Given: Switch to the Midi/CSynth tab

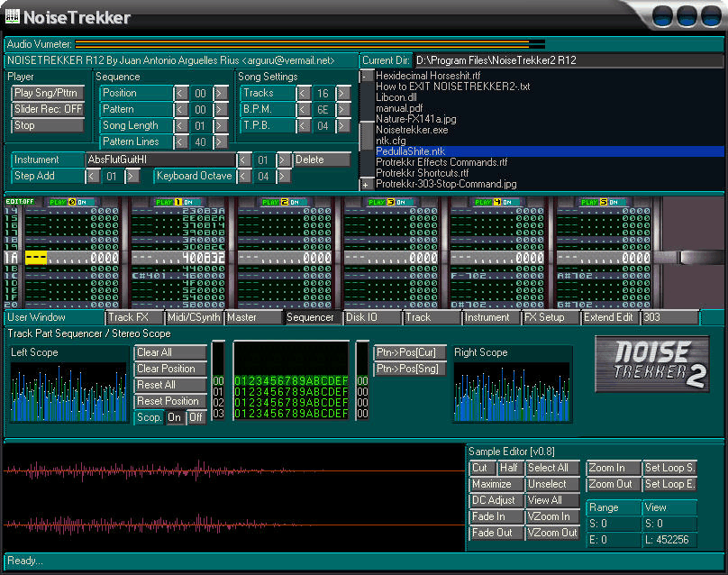Looking at the screenshot, I should pos(194,317).
